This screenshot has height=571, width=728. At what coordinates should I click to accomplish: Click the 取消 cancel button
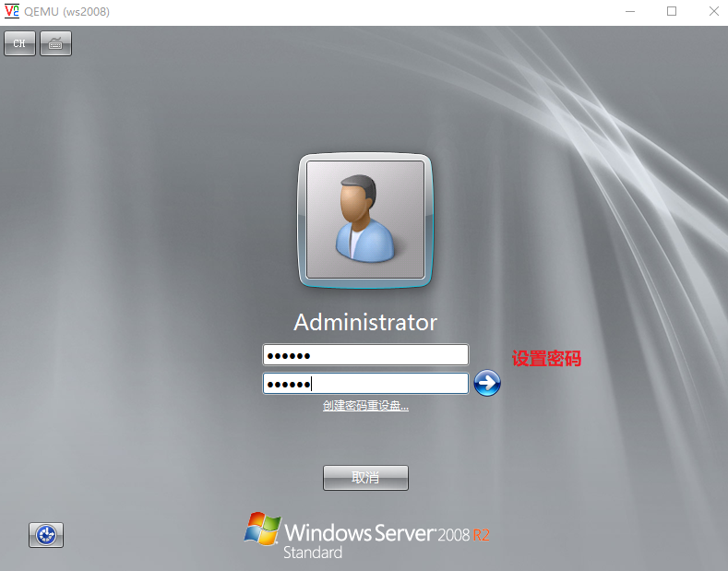(x=366, y=478)
